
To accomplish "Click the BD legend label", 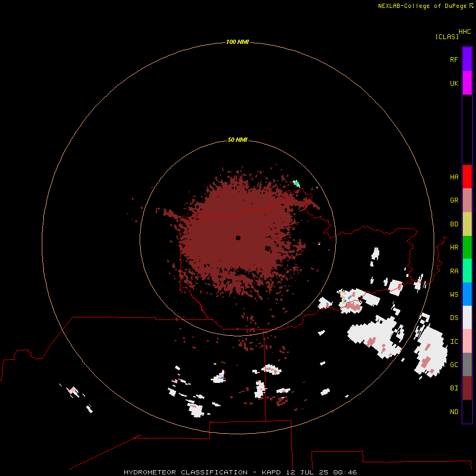I will [x=454, y=224].
